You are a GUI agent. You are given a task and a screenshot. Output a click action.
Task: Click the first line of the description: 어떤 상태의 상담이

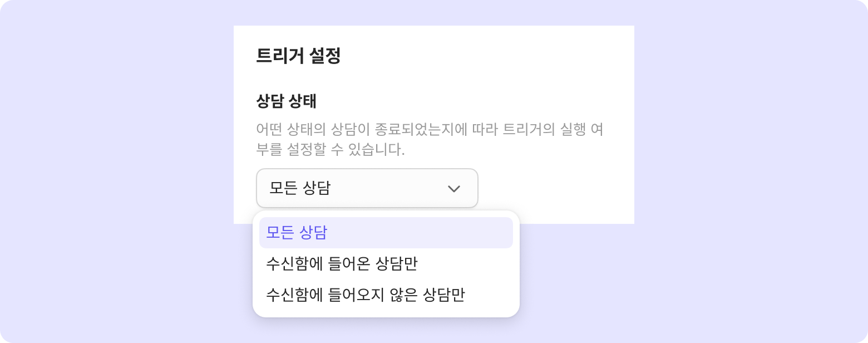pos(430,130)
